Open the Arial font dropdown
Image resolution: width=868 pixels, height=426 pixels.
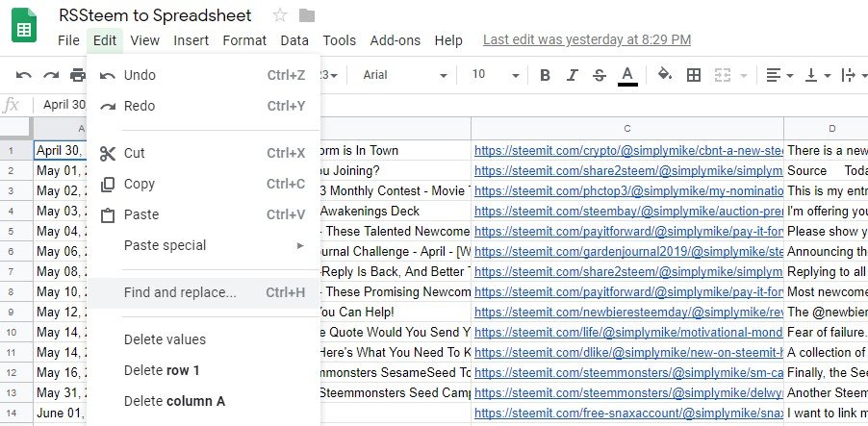click(x=405, y=75)
